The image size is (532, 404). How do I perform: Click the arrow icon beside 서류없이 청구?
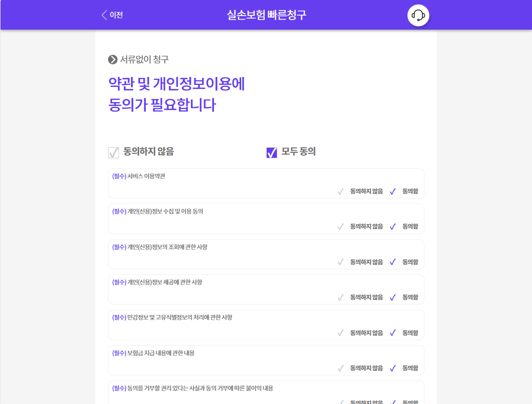click(x=113, y=60)
